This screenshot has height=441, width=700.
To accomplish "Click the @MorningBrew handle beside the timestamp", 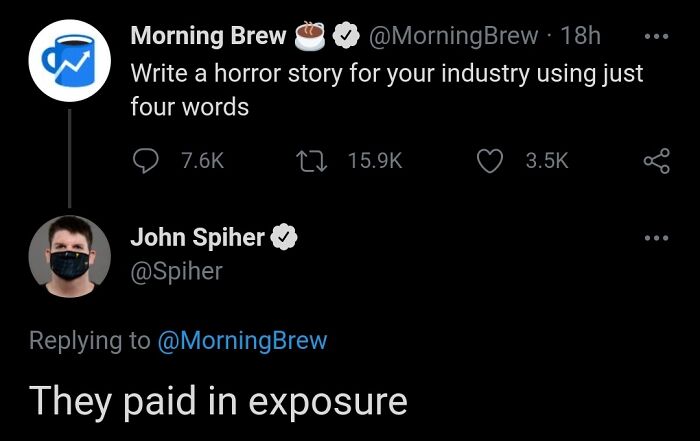I will point(453,37).
